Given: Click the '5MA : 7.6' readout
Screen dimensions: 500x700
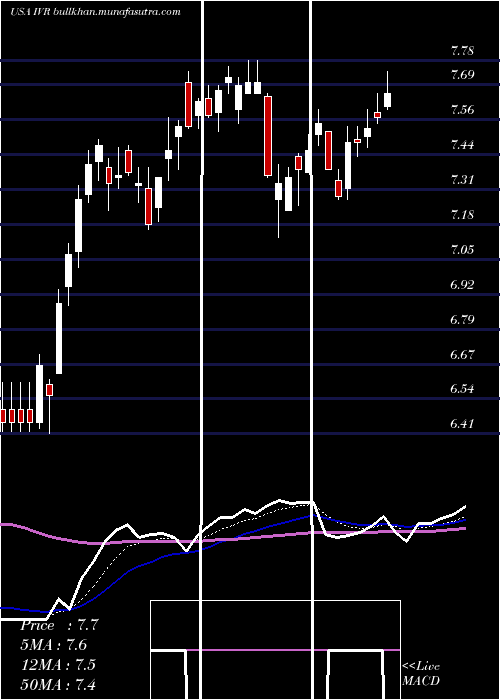Looking at the screenshot, I should pos(54,645).
